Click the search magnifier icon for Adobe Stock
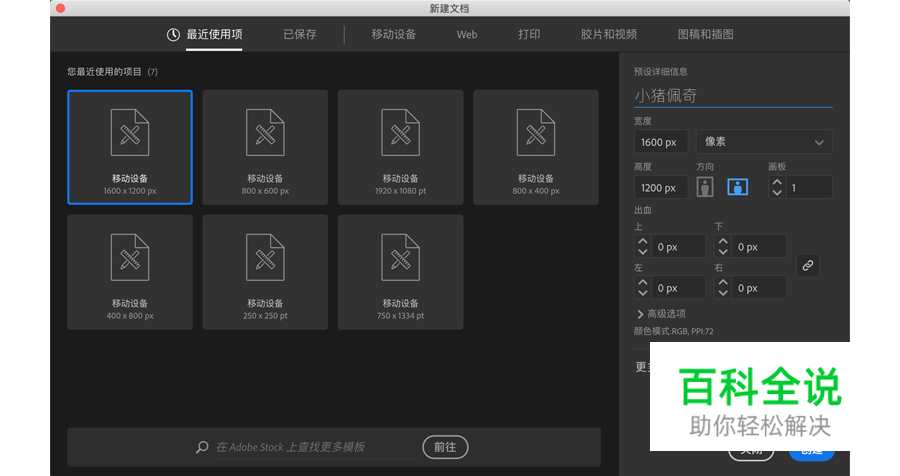The image size is (900, 476). pyautogui.click(x=202, y=448)
